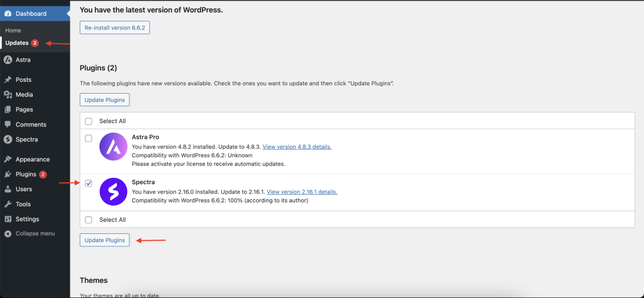
Task: Uncheck the Spectra plugin checkbox
Action: coord(89,183)
